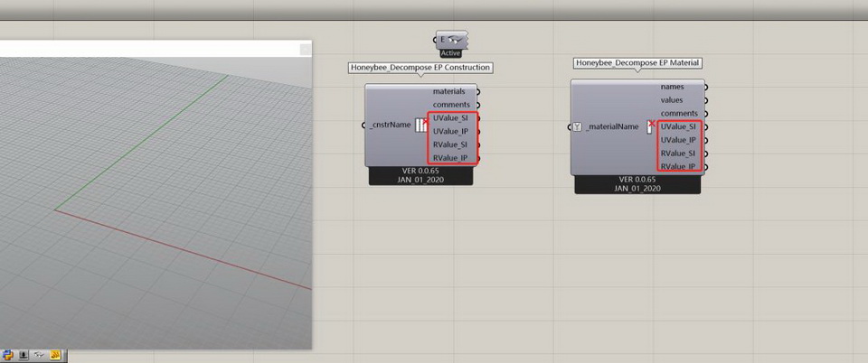The image size is (868, 363).
Task: Click the Decompose EP Construction component icon
Action: pyautogui.click(x=421, y=125)
